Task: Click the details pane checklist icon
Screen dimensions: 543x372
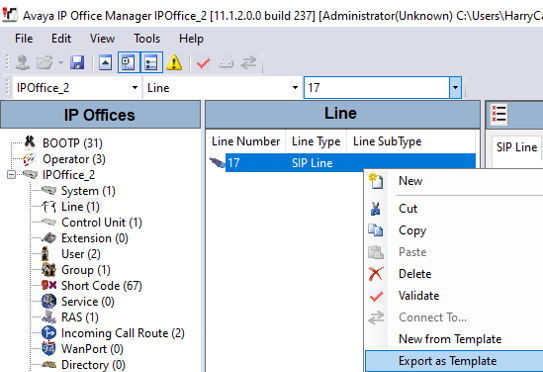Action: tap(499, 114)
